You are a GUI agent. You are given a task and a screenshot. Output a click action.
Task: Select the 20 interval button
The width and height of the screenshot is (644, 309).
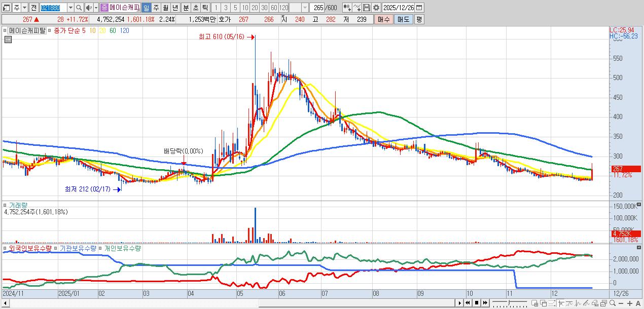[x=255, y=8]
